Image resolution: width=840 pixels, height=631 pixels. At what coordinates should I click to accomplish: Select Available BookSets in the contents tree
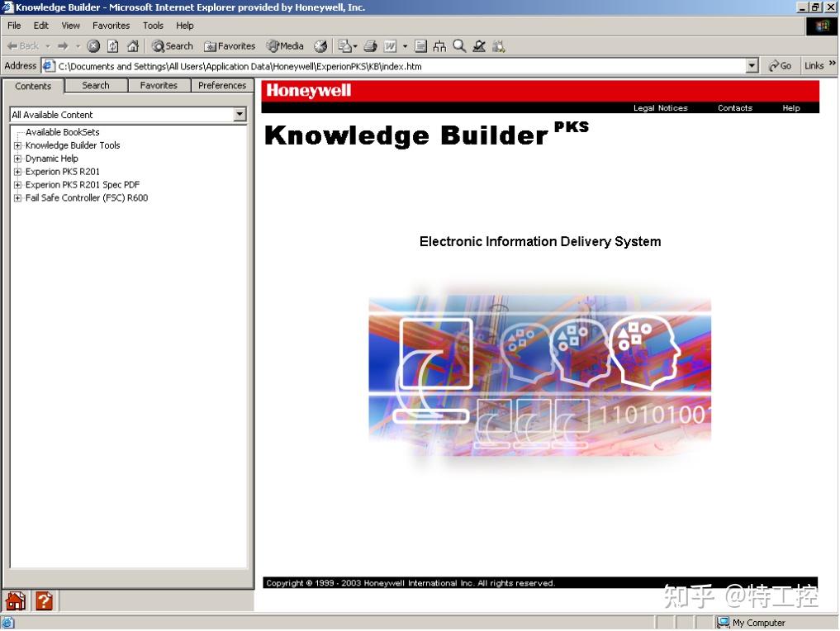tap(62, 131)
